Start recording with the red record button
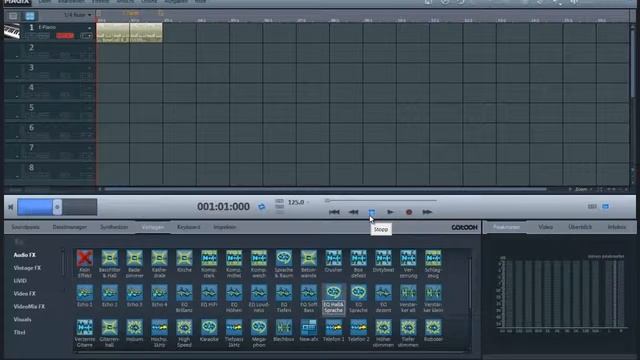Viewport: 640px width, 360px height. (409, 212)
